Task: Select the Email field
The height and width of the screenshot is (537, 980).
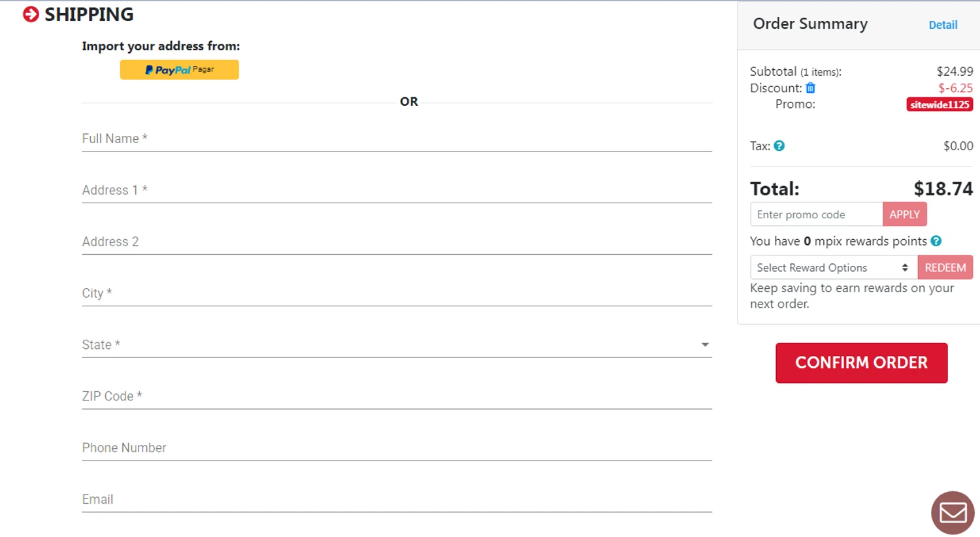Action: [x=397, y=500]
